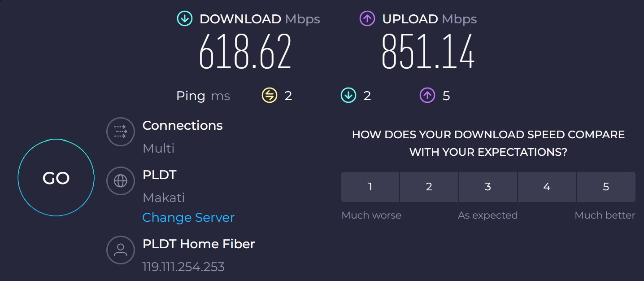The image size is (644, 281).
Task: Click the globe icon beside PLDT server
Action: pyautogui.click(x=120, y=181)
